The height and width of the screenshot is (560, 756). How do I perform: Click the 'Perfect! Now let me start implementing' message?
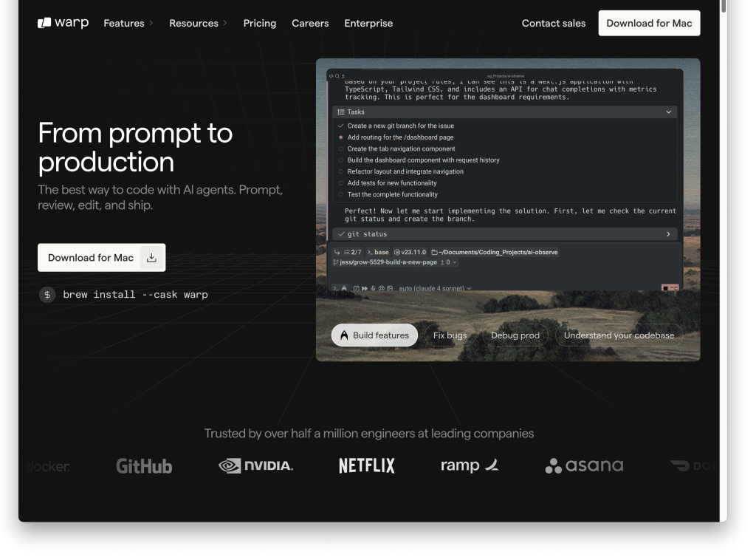(x=510, y=215)
